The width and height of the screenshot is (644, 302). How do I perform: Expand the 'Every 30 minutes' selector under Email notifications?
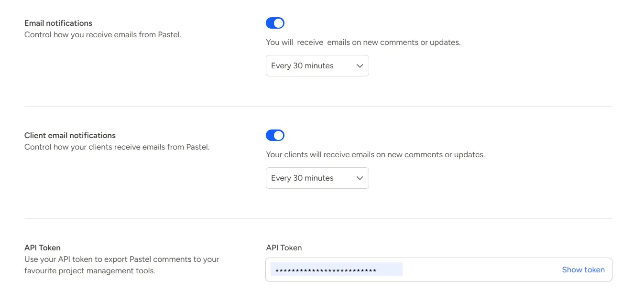(x=317, y=65)
